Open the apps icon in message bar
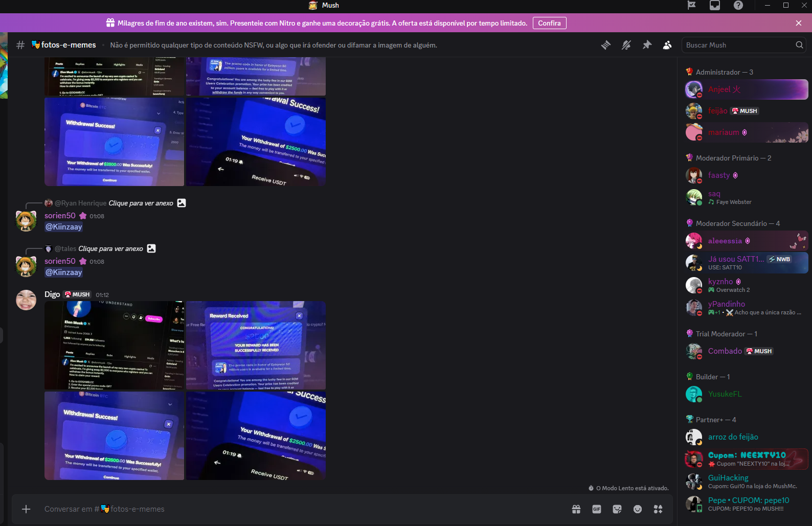The height and width of the screenshot is (526, 812). pyautogui.click(x=658, y=509)
